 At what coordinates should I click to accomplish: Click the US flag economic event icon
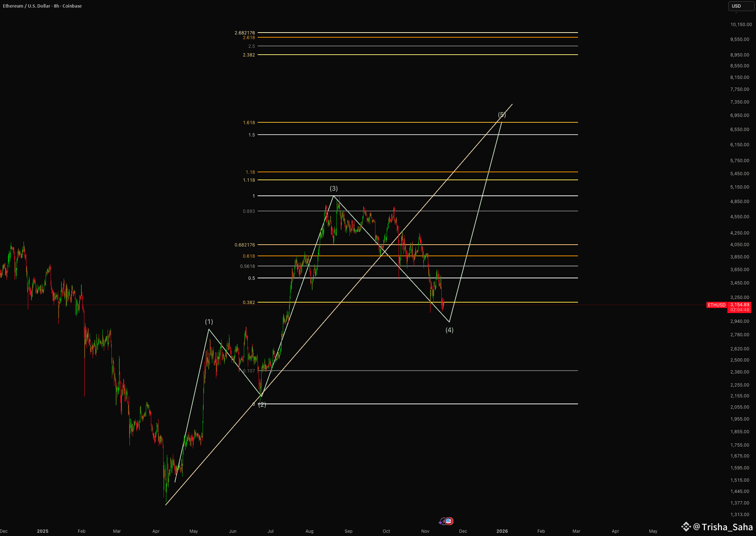[x=449, y=521]
